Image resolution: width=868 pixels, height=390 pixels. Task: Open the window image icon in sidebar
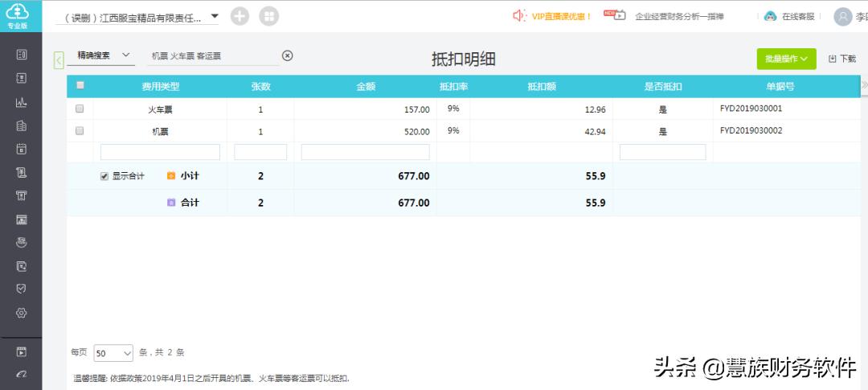pos(21,220)
